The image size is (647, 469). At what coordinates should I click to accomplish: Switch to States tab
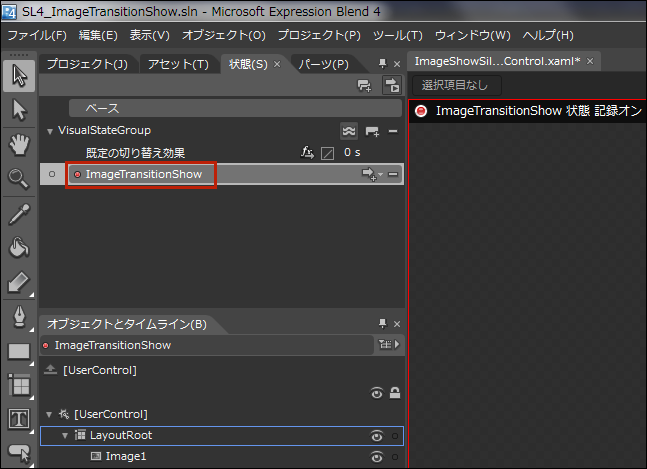click(248, 64)
